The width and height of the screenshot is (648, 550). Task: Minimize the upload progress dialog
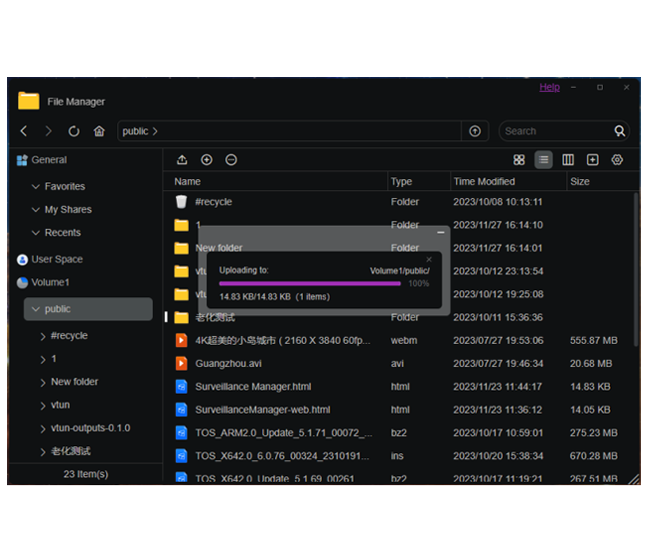click(441, 232)
